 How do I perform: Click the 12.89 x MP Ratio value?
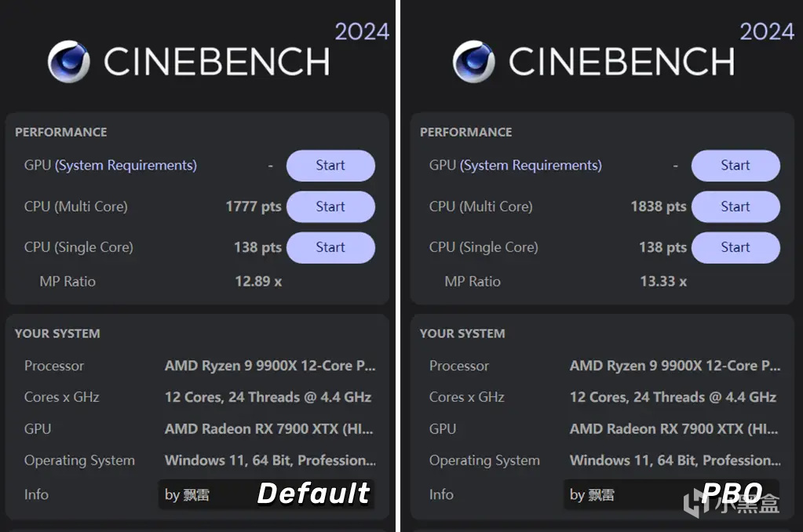coord(257,281)
